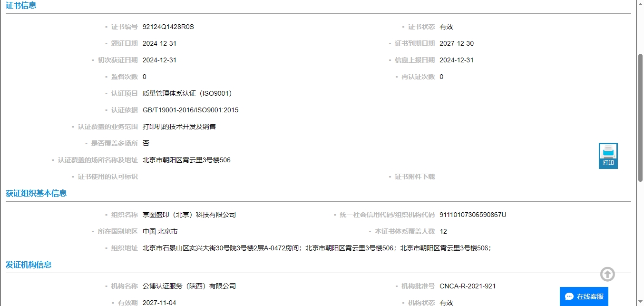Screen dimensions: 644x306
Task: Click 是否覆盖多场所 value 否
Action: (146, 143)
